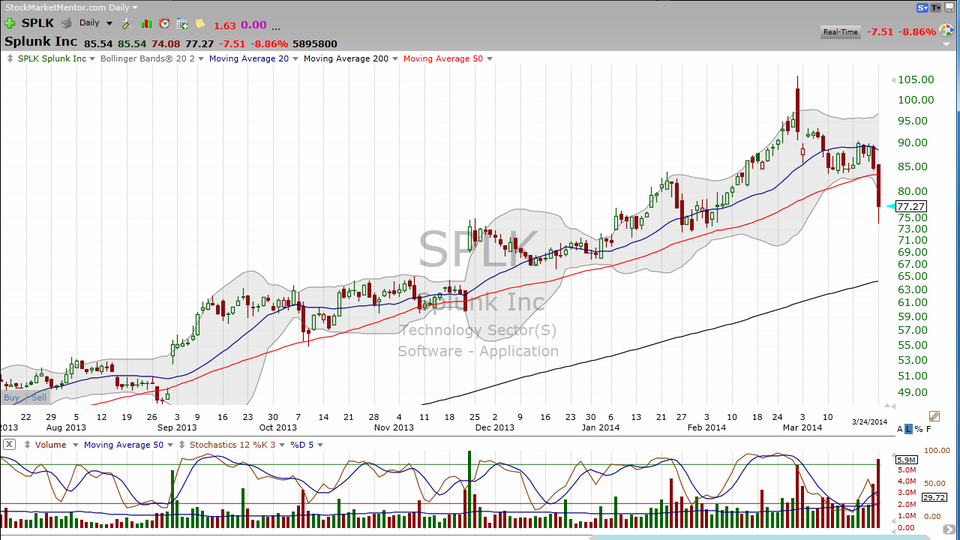Click the 1.63 red value
This screenshot has height=540, width=960.
tap(225, 26)
